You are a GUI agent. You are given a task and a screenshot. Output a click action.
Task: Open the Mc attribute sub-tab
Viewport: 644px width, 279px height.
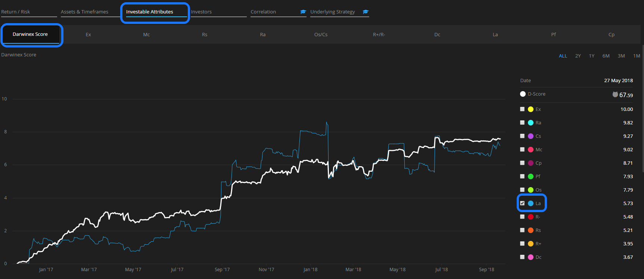point(146,34)
